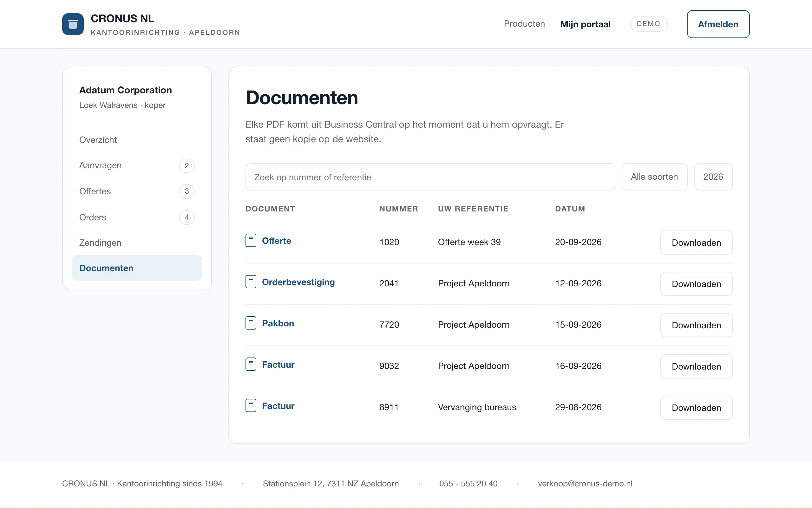Open the 2026 year filter
812x508 pixels.
713,177
